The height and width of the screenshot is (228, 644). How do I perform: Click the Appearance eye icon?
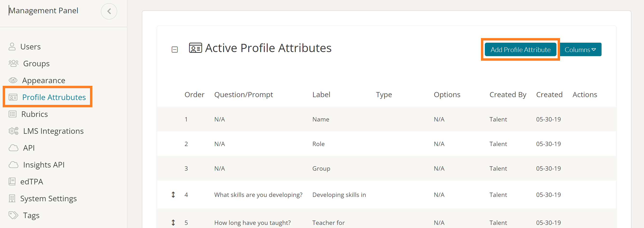point(13,80)
